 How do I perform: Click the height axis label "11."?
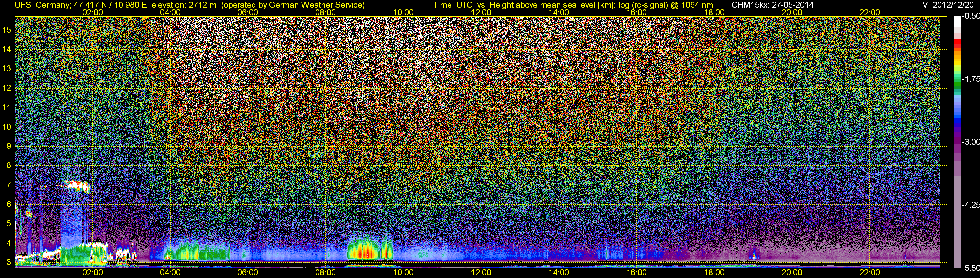8,107
